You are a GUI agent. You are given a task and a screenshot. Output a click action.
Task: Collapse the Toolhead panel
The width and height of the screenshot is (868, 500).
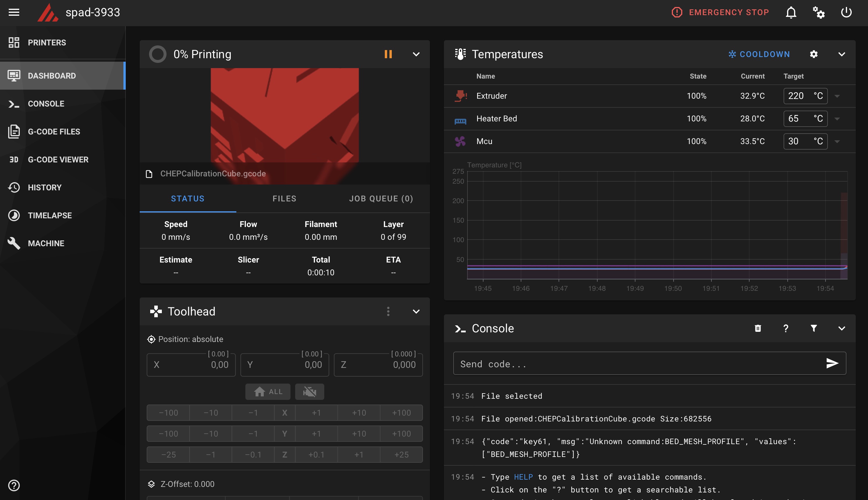coord(416,311)
